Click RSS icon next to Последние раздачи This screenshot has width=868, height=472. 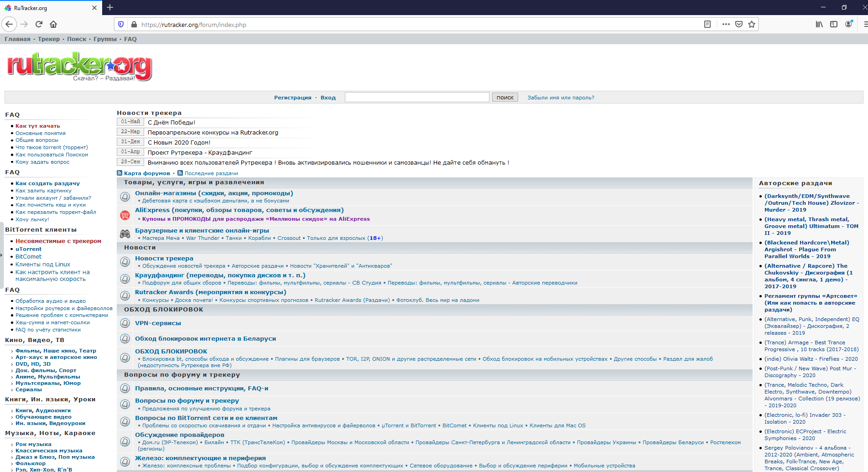click(x=180, y=173)
